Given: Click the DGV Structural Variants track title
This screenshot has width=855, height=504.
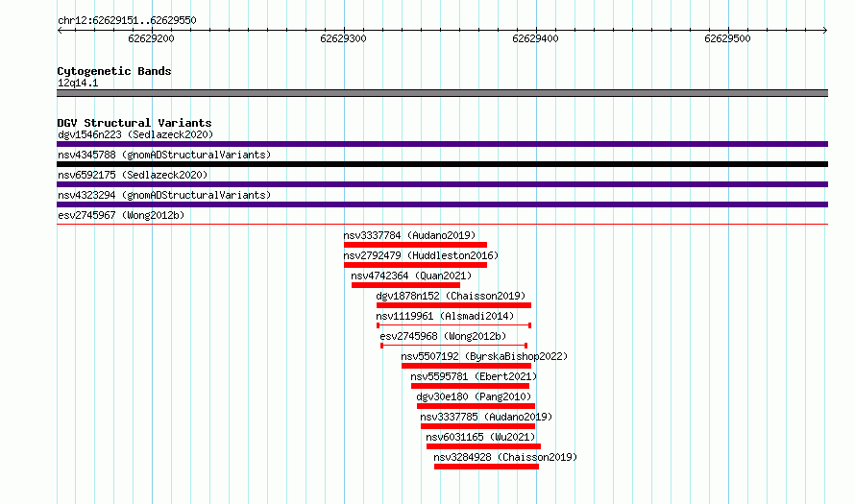Looking at the screenshot, I should (134, 123).
